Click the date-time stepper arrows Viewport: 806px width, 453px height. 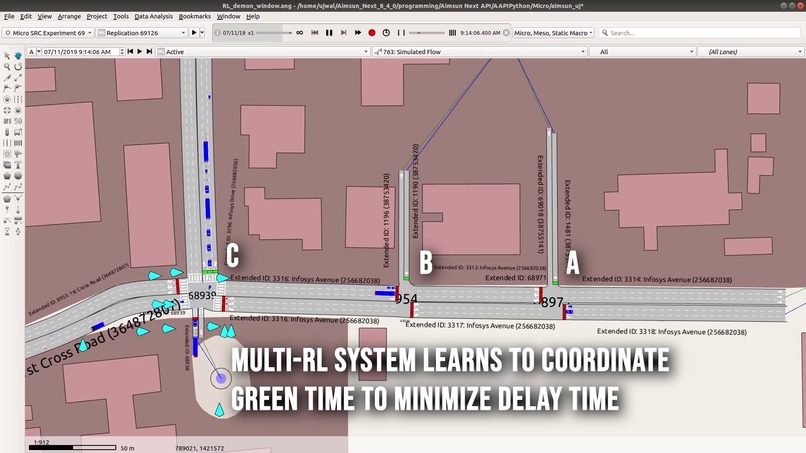(x=122, y=51)
